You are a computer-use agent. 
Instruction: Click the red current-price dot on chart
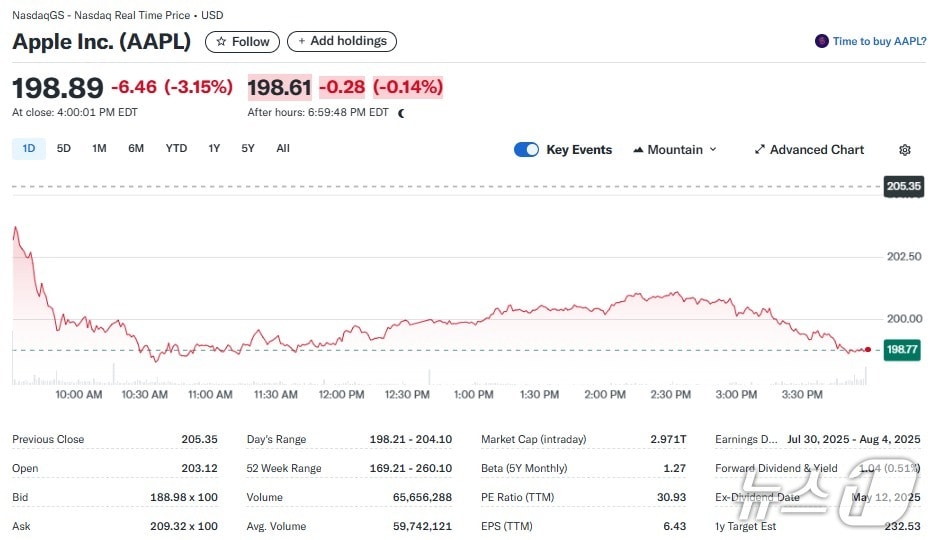click(x=867, y=350)
